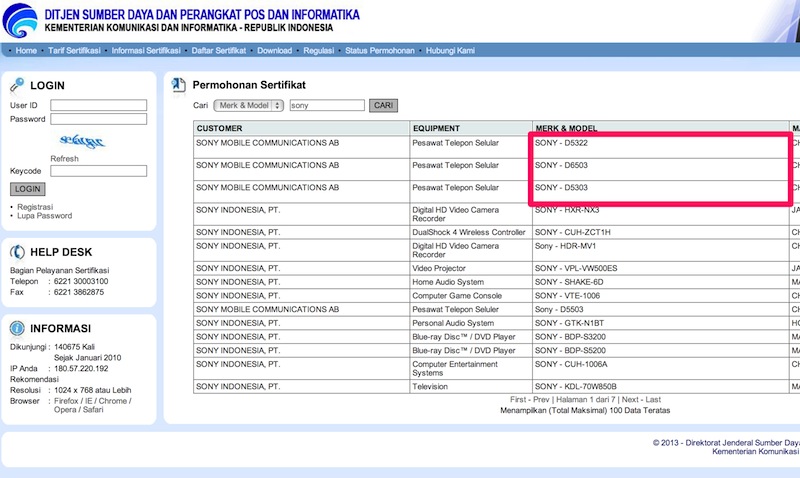The height and width of the screenshot is (478, 800).
Task: Click the Permohonan Sertifikat heading
Action: 249,85
